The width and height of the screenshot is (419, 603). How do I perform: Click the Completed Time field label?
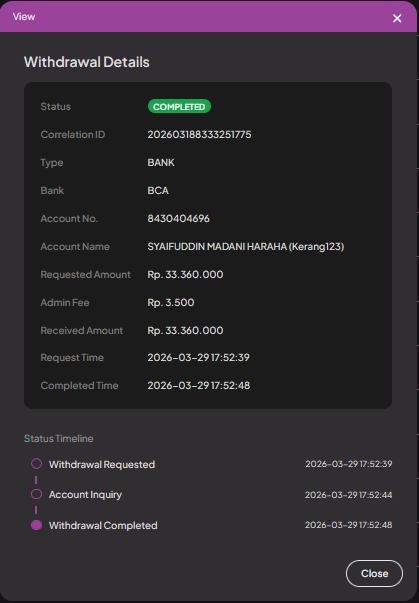pyautogui.click(x=79, y=386)
